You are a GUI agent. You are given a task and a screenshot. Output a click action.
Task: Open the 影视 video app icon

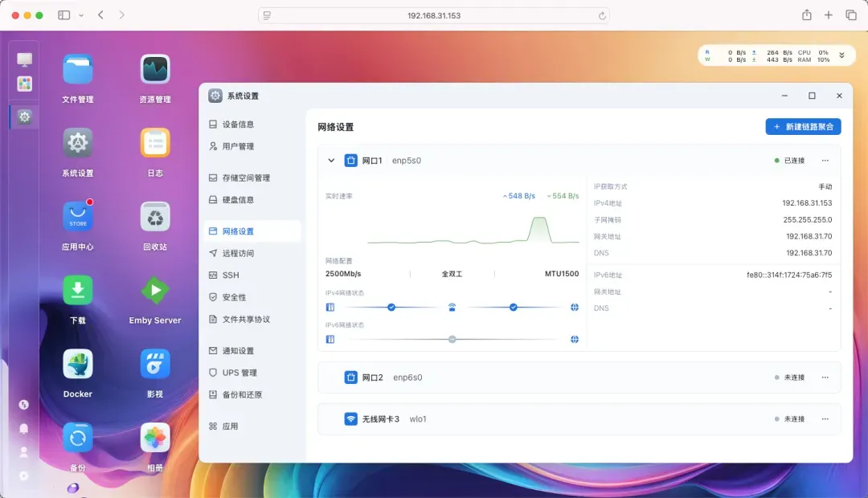155,365
